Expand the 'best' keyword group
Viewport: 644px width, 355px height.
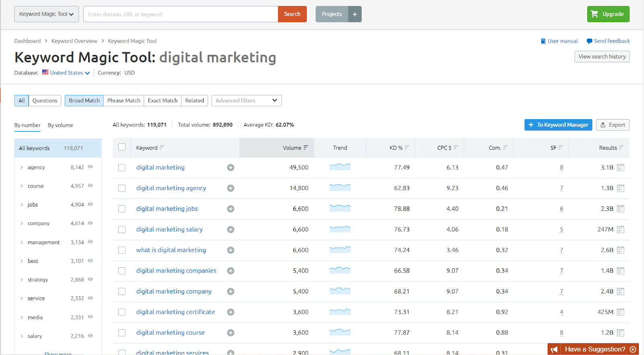coord(22,261)
